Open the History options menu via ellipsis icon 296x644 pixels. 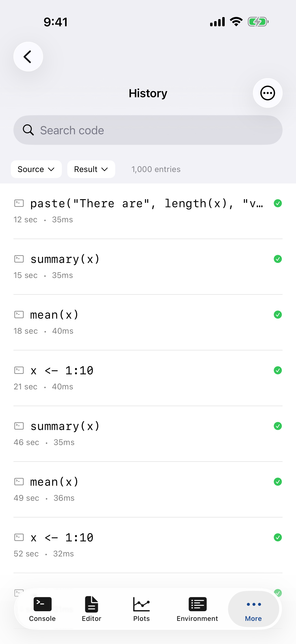click(267, 93)
